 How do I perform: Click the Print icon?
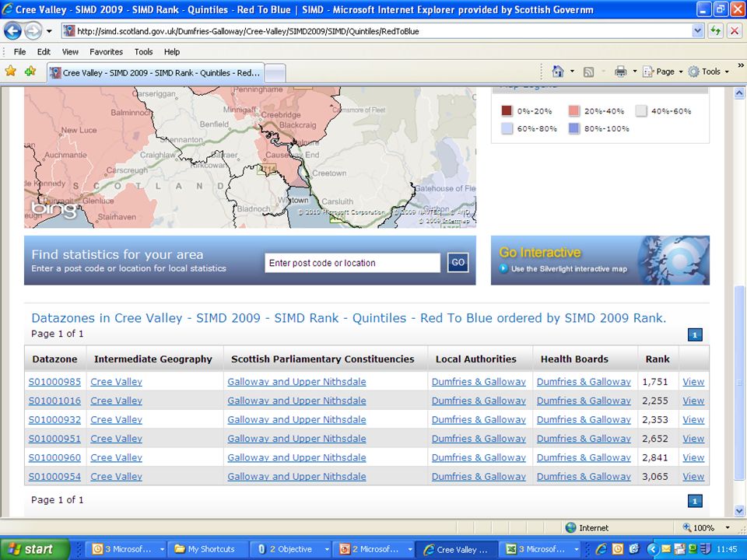point(620,72)
